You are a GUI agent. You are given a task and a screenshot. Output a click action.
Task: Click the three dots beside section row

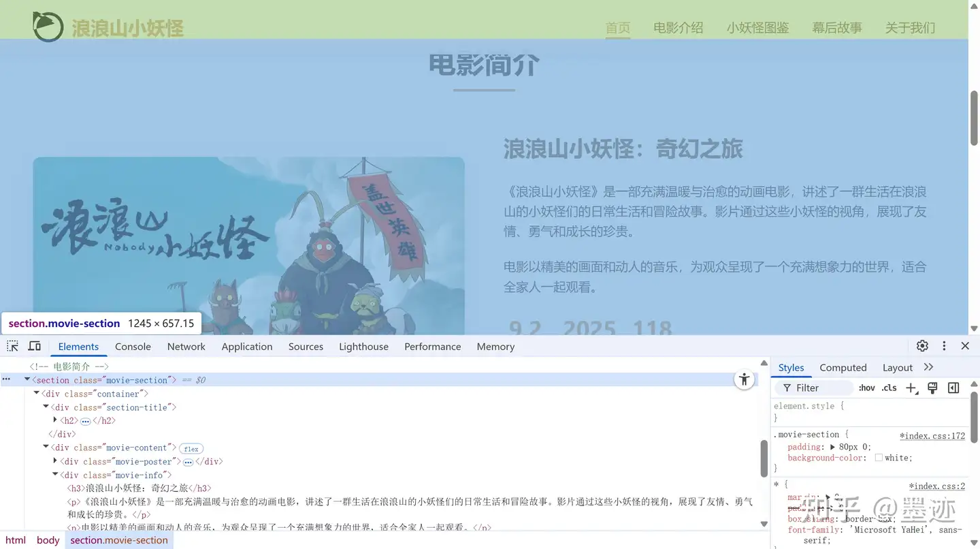6,379
